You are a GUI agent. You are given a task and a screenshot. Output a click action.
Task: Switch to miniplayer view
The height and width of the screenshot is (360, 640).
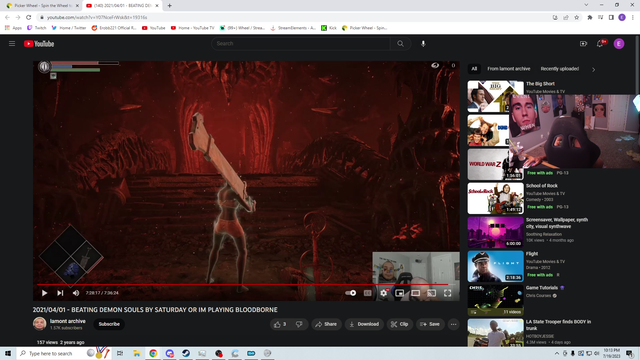400,293
